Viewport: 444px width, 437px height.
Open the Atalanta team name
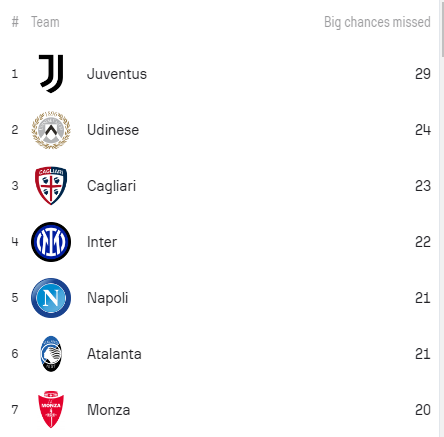[114, 354]
